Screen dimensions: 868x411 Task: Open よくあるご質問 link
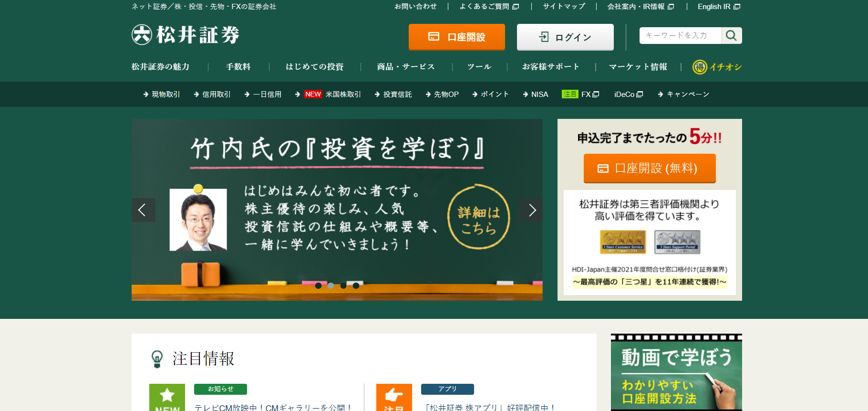tap(489, 7)
